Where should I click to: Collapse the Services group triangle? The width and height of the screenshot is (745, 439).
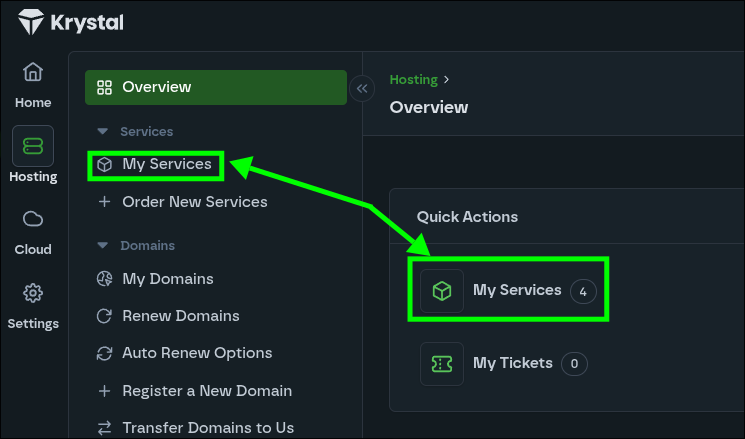(103, 131)
